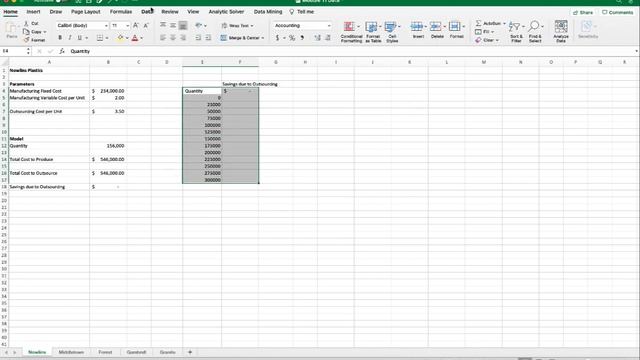This screenshot has width=640, height=360.
Task: Click the Name Box showing E4
Action: tap(13, 51)
